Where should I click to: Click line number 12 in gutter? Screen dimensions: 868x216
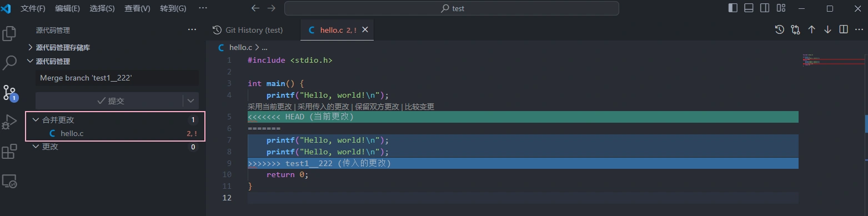coord(227,198)
